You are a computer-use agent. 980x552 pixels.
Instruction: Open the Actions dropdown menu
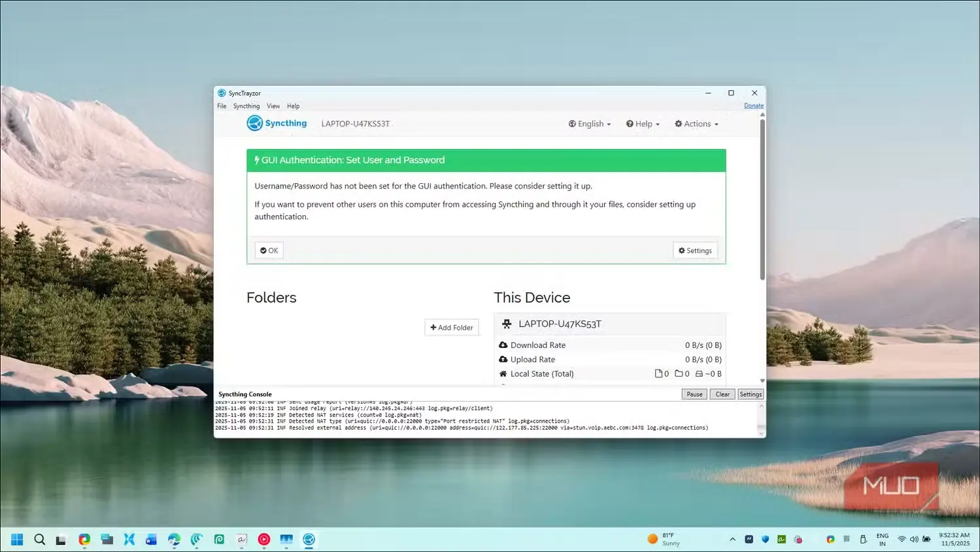point(696,124)
